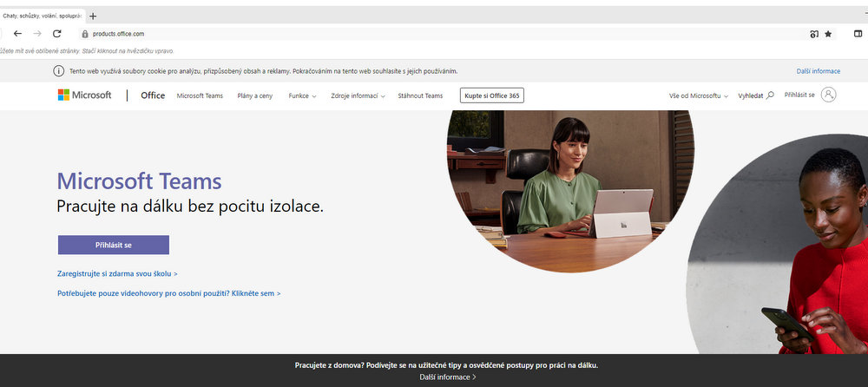868x387 pixels.
Task: Click the address bar showing products.office.com
Action: [x=443, y=34]
